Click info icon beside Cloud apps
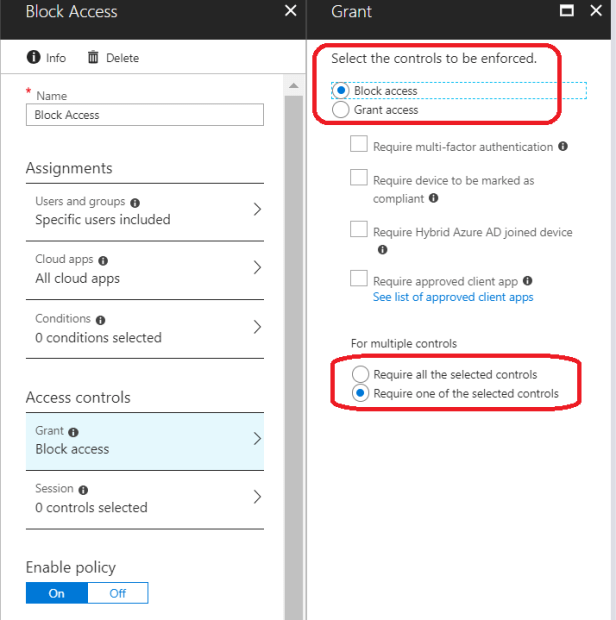The image size is (616, 620). coord(103,260)
